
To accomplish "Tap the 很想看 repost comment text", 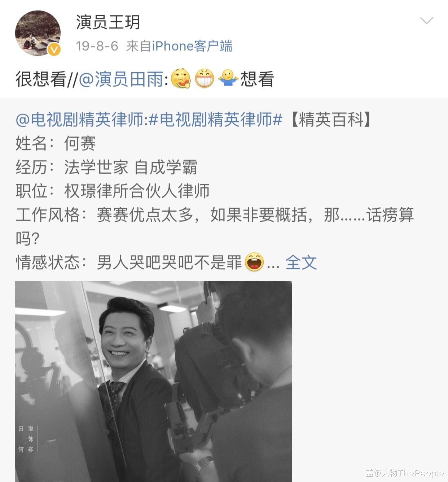I will point(40,79).
